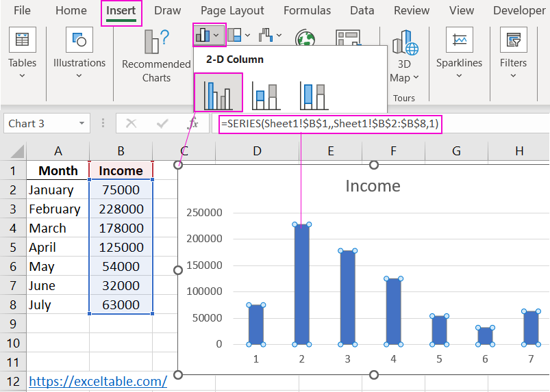Screen dimensions: 550x392
Task: Select the February bar in the chart
Action: coord(301,284)
